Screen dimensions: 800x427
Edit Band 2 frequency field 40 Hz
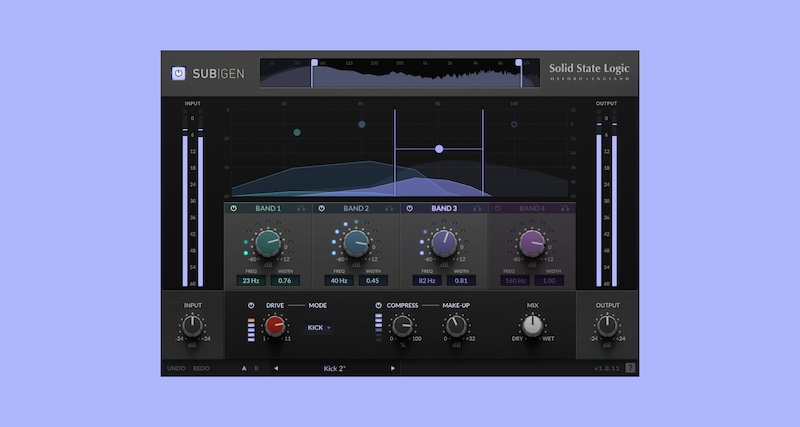click(x=339, y=281)
